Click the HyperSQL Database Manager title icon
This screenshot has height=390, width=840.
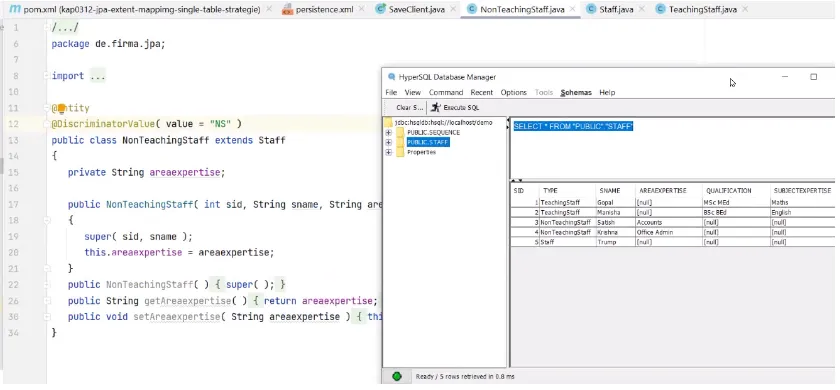tap(392, 77)
